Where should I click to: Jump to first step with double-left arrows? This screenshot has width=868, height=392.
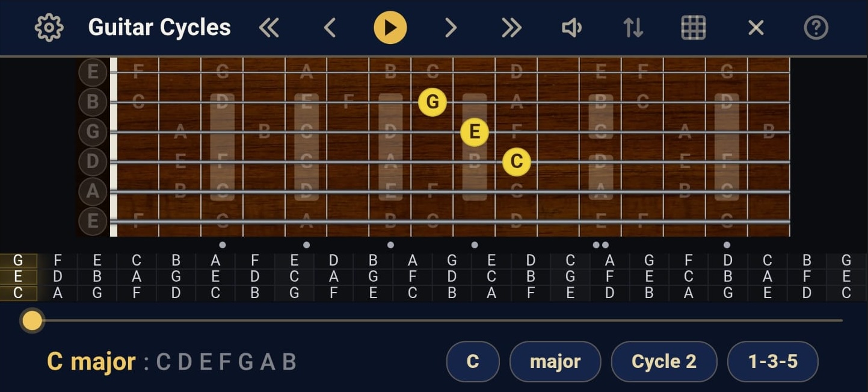pos(269,28)
